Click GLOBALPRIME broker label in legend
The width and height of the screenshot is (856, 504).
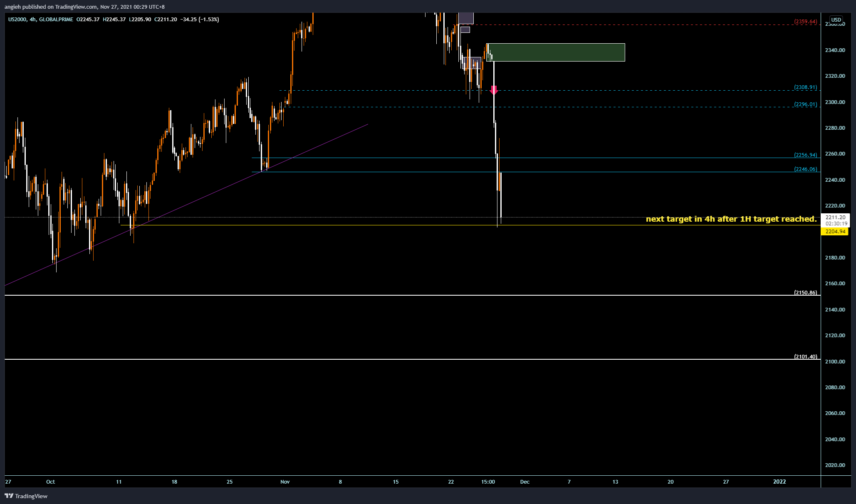(x=56, y=20)
